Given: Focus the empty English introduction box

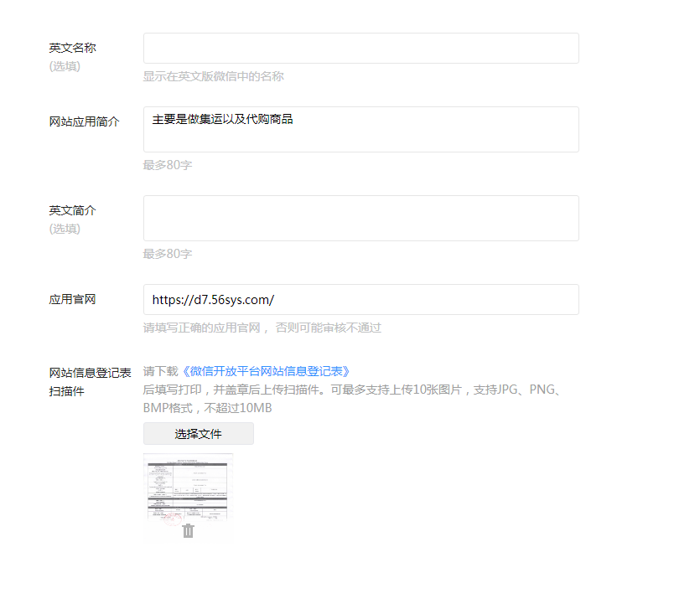Looking at the screenshot, I should [x=360, y=218].
